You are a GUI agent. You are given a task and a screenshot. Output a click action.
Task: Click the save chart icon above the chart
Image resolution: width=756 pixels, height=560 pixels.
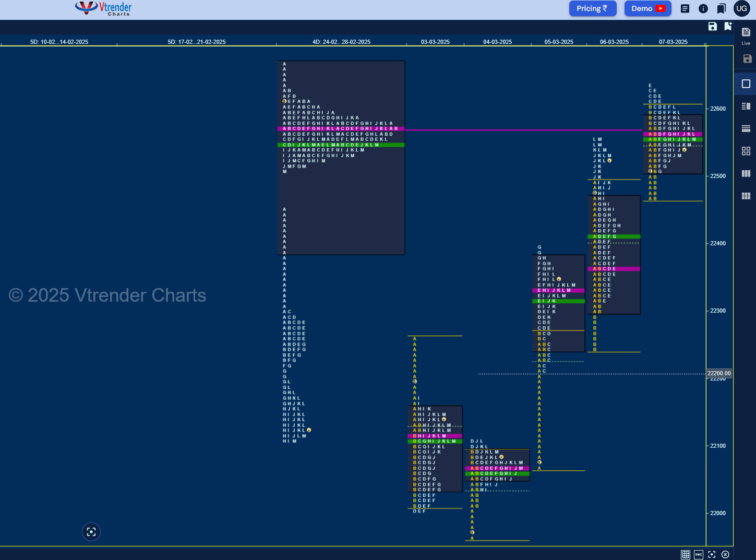tap(713, 27)
